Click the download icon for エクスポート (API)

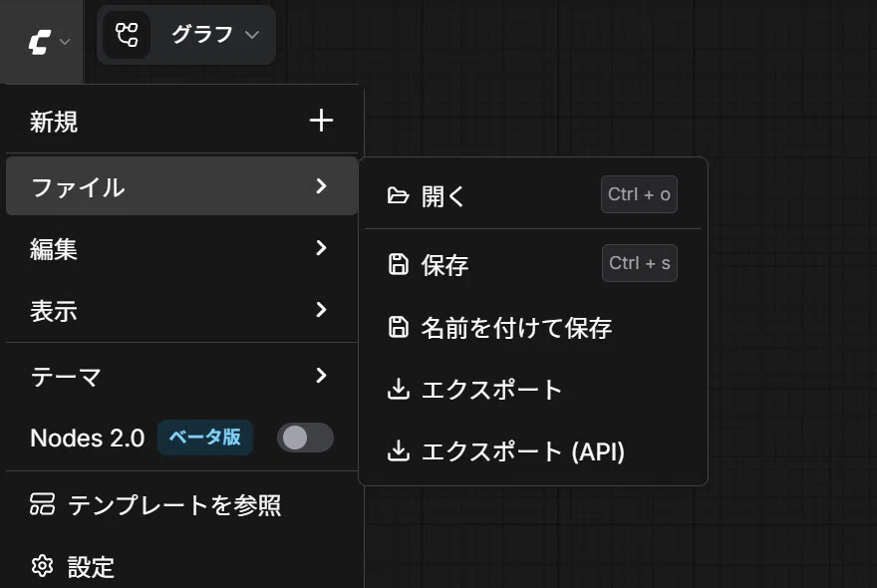coord(399,450)
